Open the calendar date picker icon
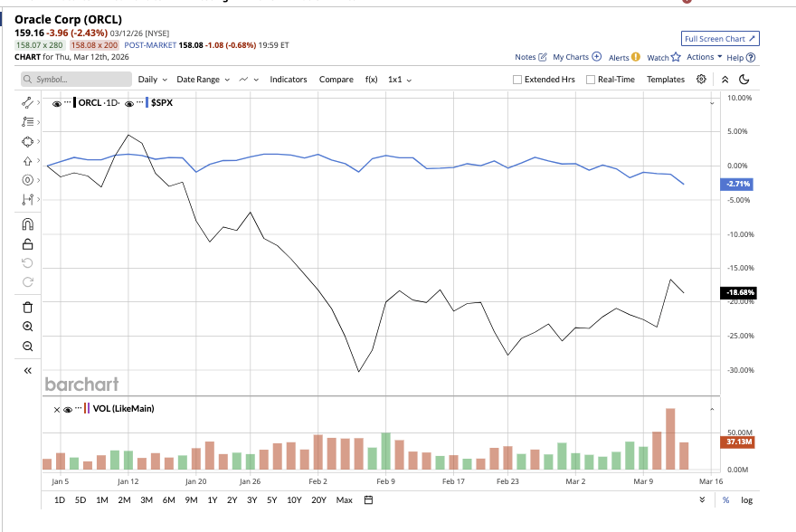796x532 pixels. [369, 500]
